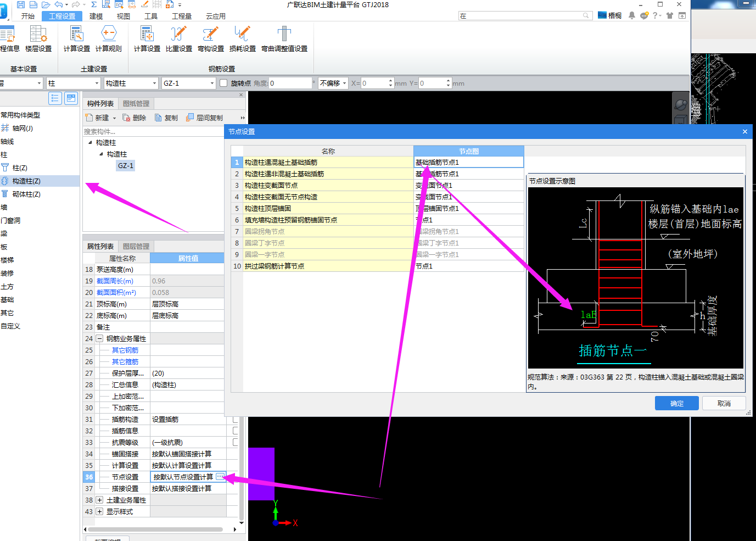This screenshot has width=756, height=541.
Task: Expand 显示样式 group
Action: (x=99, y=511)
